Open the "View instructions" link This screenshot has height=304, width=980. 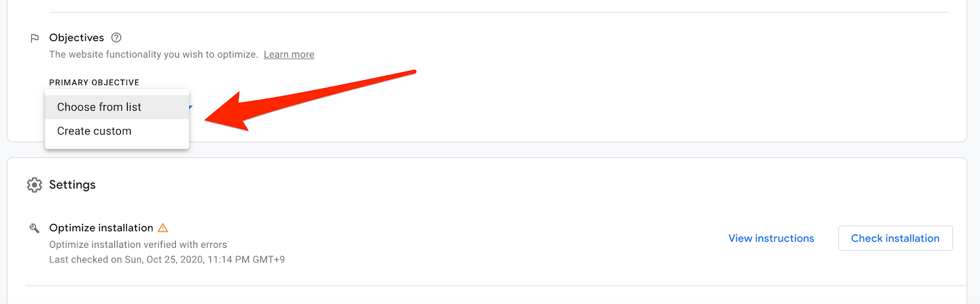771,239
